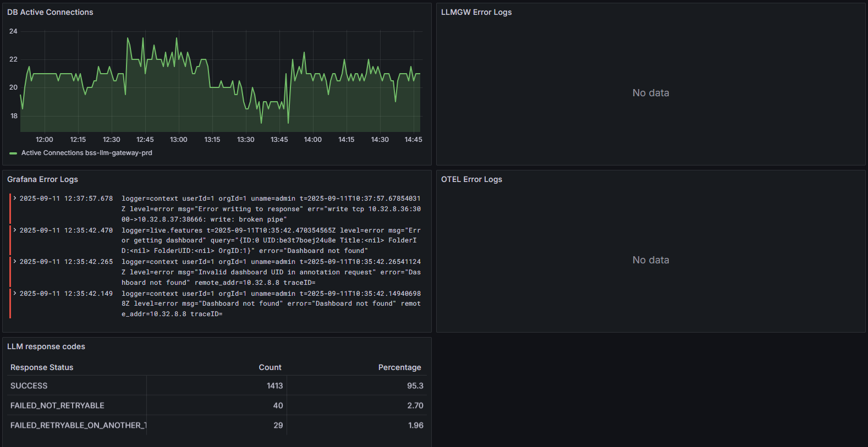Viewport: 868px width, 447px height.
Task: Expand the 12:35:42.265 log entry chevron
Action: 15,262
